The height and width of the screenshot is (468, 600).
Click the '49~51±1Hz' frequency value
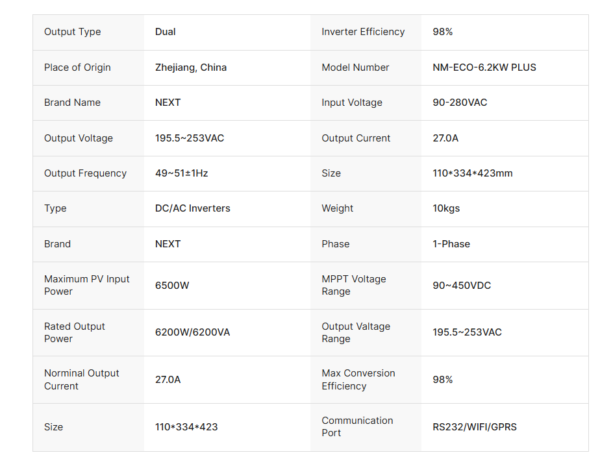[181, 173]
